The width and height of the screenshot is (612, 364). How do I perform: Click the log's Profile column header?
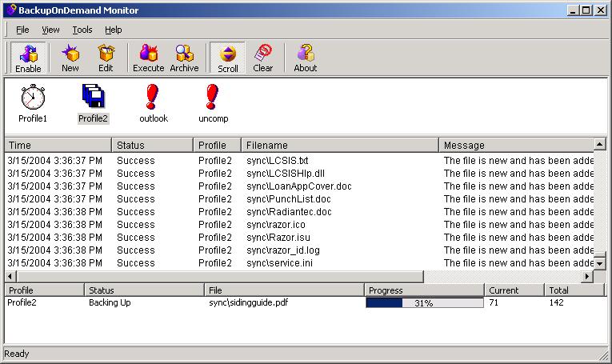point(218,145)
